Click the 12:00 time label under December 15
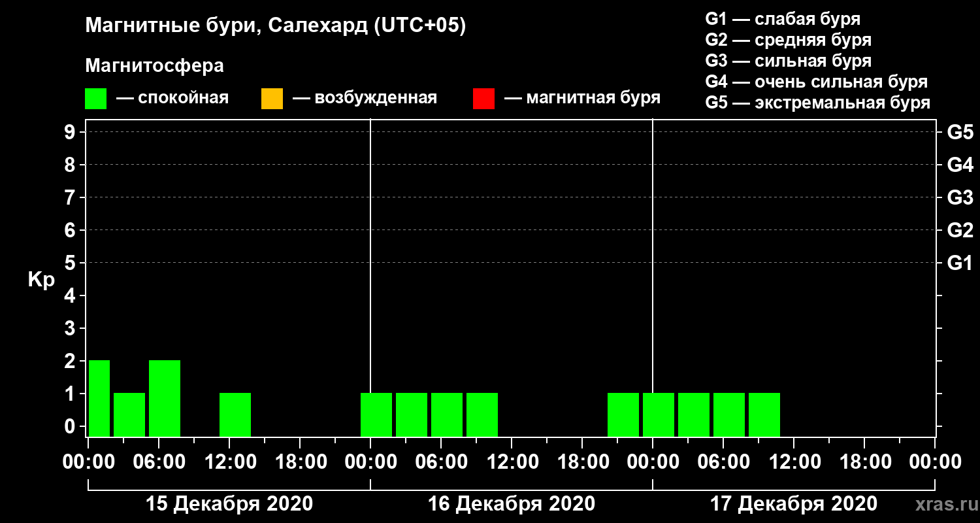 [229, 462]
